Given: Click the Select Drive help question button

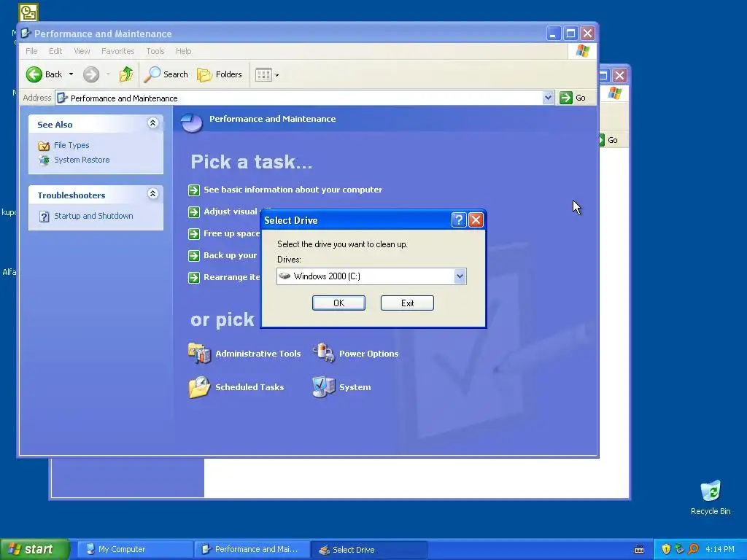Looking at the screenshot, I should click(458, 220).
